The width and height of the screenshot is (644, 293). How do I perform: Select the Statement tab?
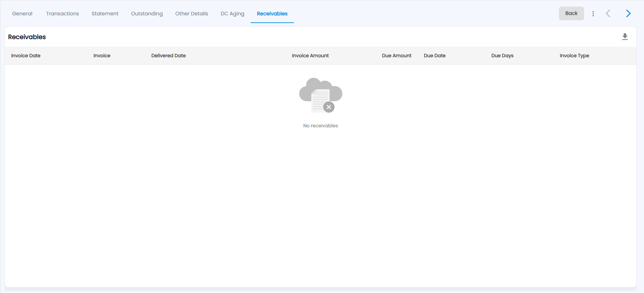(x=105, y=14)
